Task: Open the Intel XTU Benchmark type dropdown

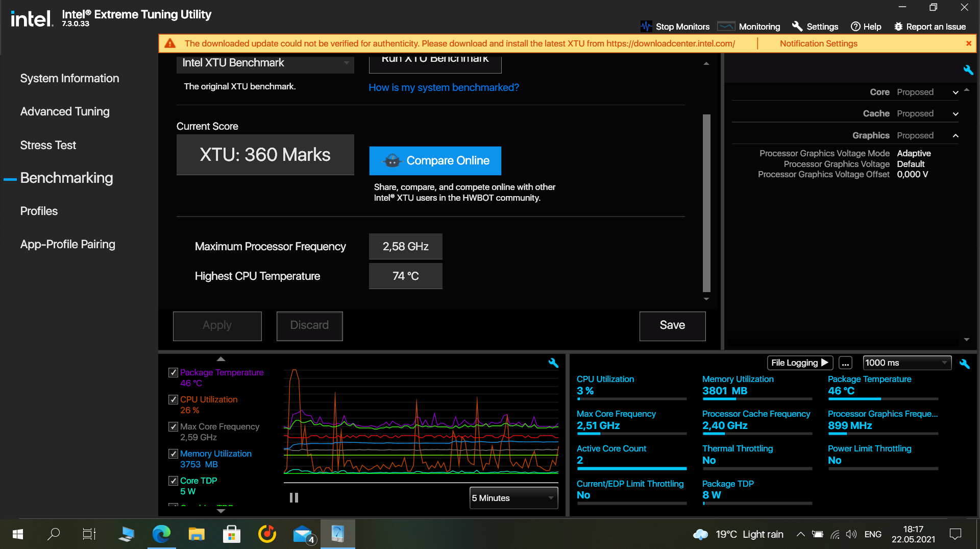Action: (265, 63)
